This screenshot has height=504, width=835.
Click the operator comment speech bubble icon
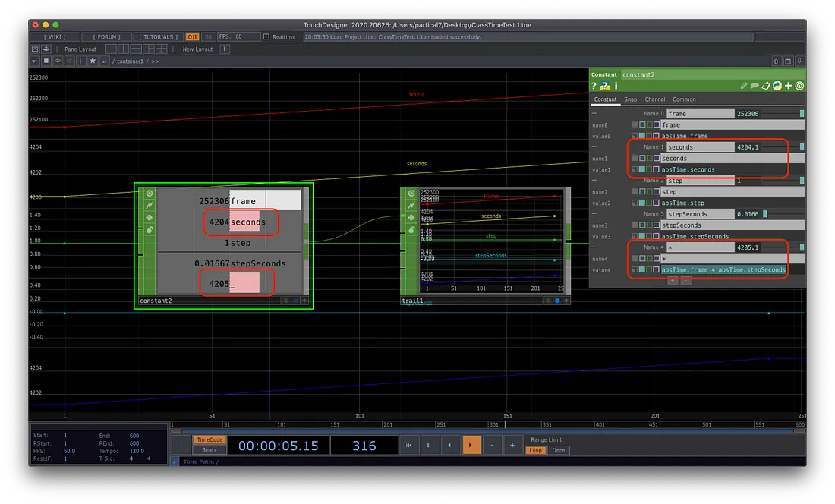(756, 86)
